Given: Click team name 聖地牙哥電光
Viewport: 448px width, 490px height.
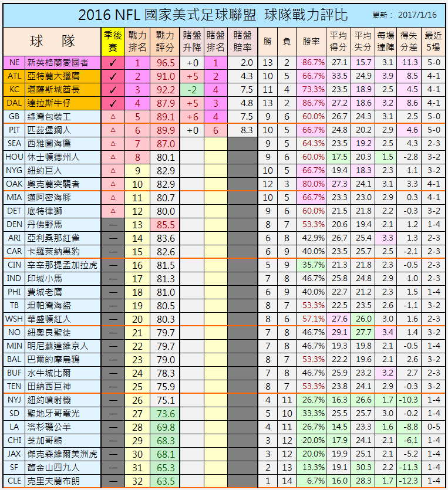Looking at the screenshot, I should 53,414.
